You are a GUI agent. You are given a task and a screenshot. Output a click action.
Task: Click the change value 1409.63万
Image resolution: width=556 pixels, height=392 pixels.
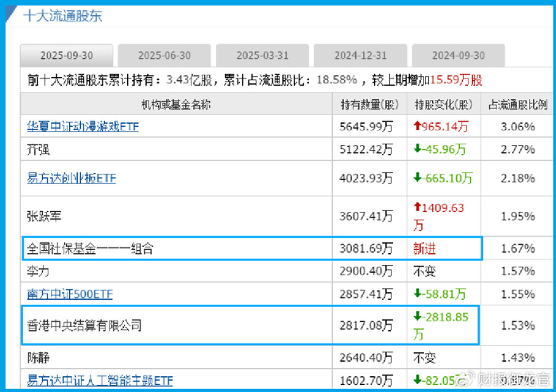439,217
